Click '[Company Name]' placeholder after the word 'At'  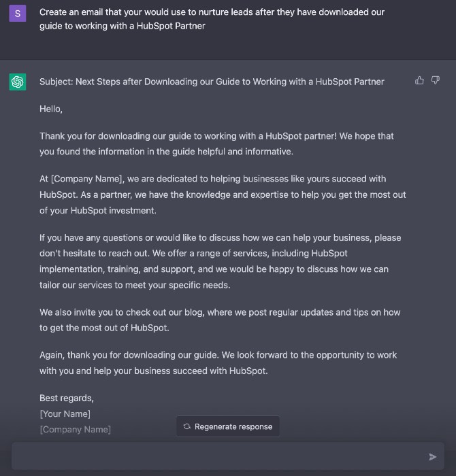pos(88,179)
